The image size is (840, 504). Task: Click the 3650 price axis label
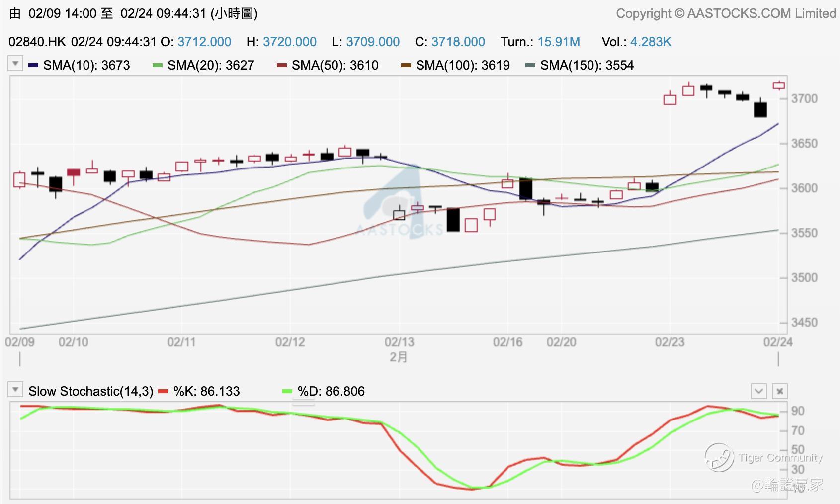pyautogui.click(x=804, y=144)
